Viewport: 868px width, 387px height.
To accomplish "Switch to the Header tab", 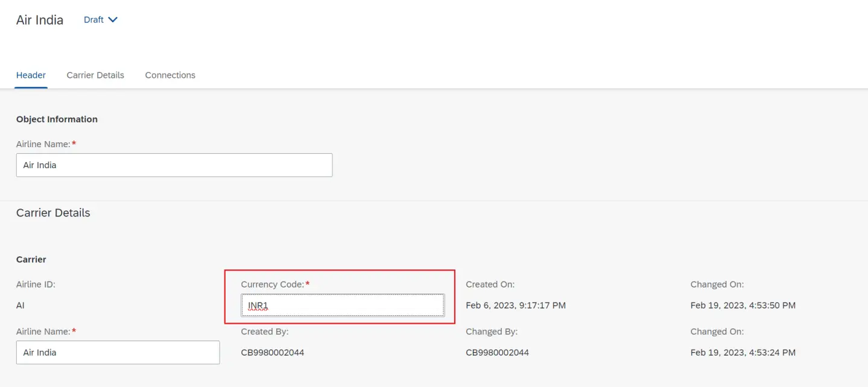I will pyautogui.click(x=31, y=75).
